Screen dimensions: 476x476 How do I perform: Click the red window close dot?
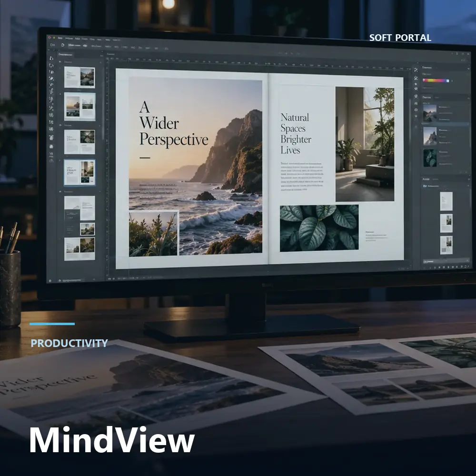coord(50,38)
